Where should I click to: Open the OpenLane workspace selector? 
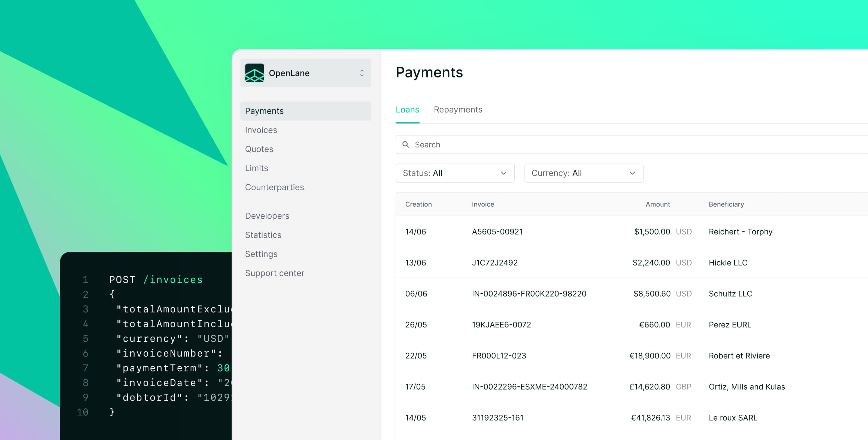305,73
